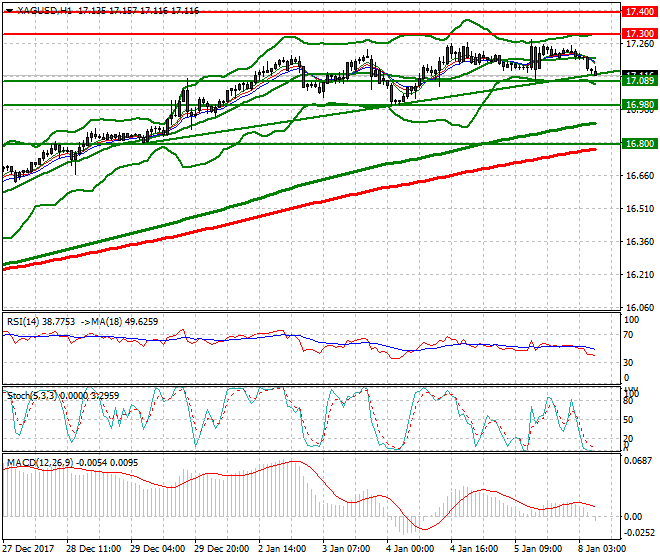Select the 17.400 red price level label
The height and width of the screenshot is (560, 660).
coord(639,12)
